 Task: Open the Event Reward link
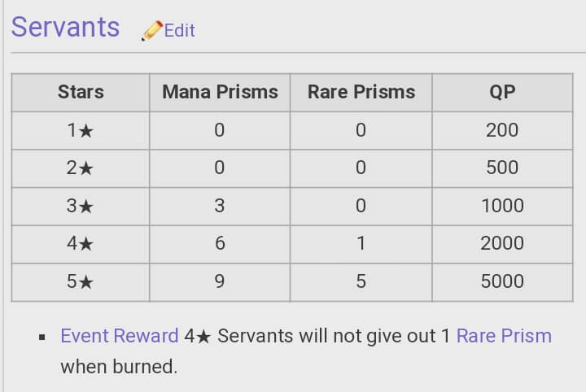pyautogui.click(x=120, y=335)
